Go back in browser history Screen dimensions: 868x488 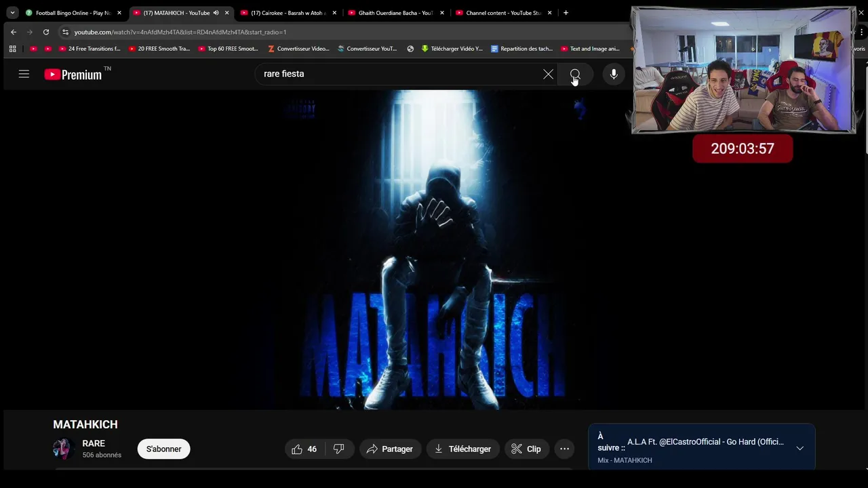coord(14,32)
